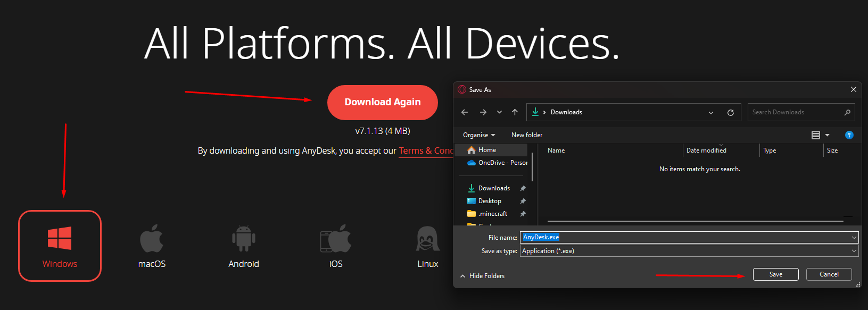Viewport: 868px width, 310px height.
Task: Expand the Save as type dropdown
Action: (x=854, y=251)
